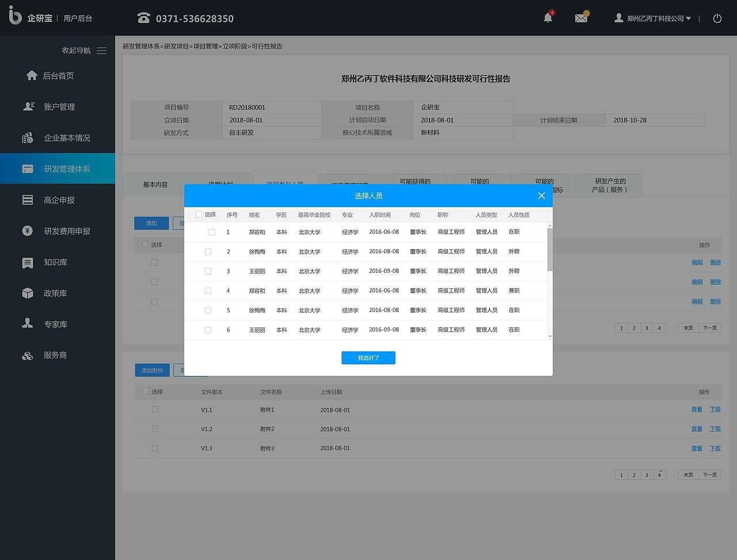The height and width of the screenshot is (560, 737).
Task: Switch to the 可能获得的 tab
Action: pos(415,181)
